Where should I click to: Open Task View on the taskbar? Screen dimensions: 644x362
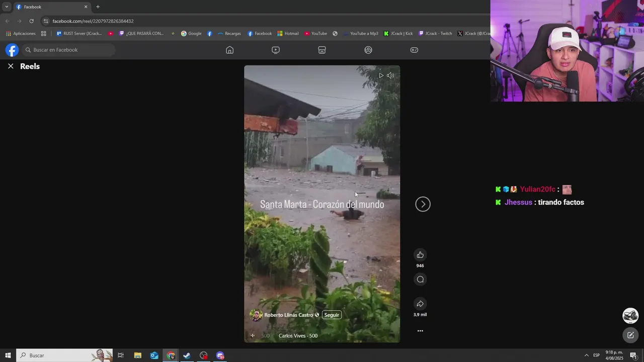pyautogui.click(x=121, y=355)
